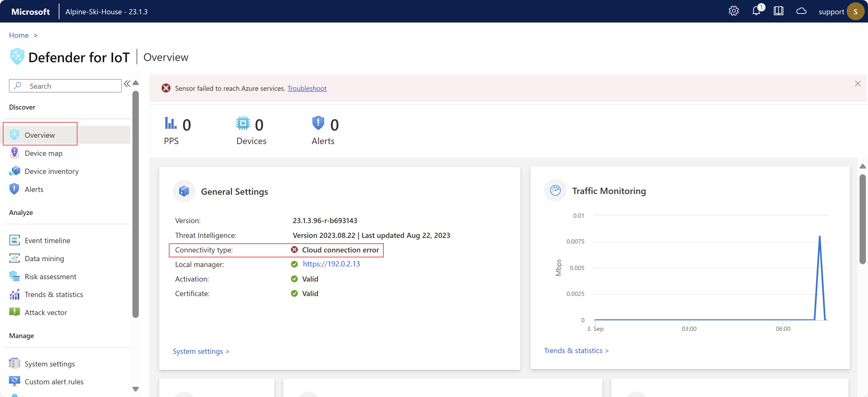Click the Traffic Monitoring gauge icon
Image resolution: width=868 pixels, height=397 pixels.
click(555, 191)
